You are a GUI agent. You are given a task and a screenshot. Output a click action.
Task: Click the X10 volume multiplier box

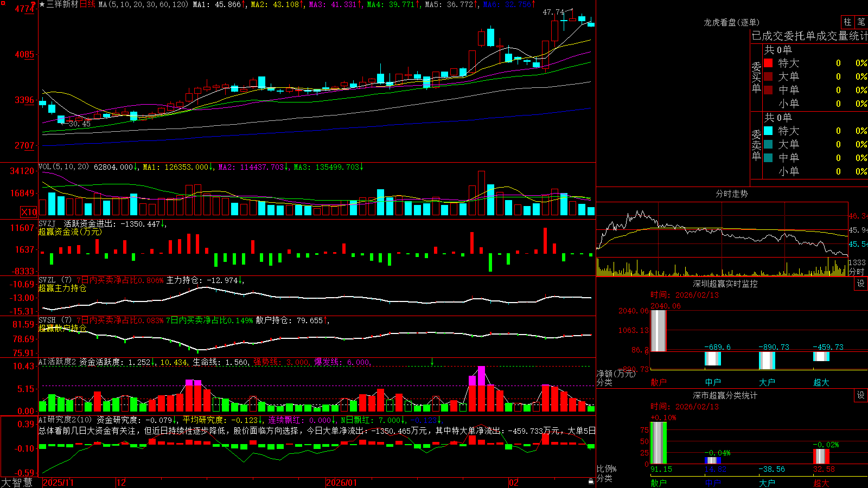29,212
